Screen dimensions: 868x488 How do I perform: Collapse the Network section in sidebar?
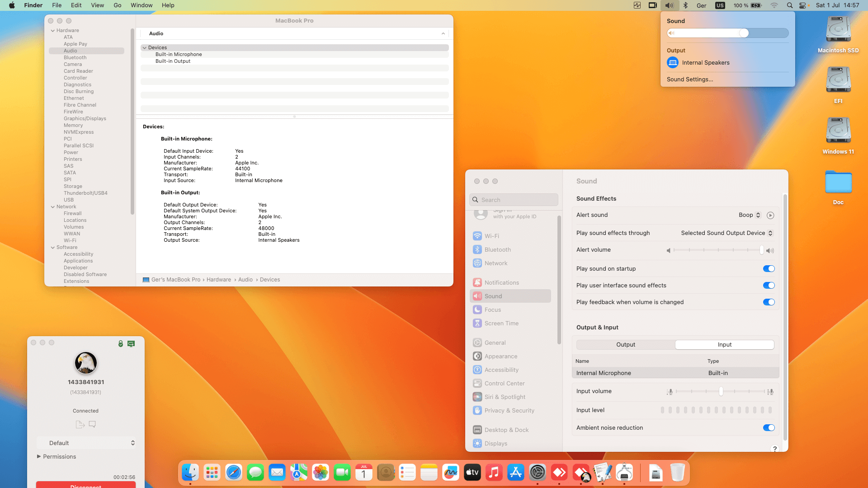point(53,207)
